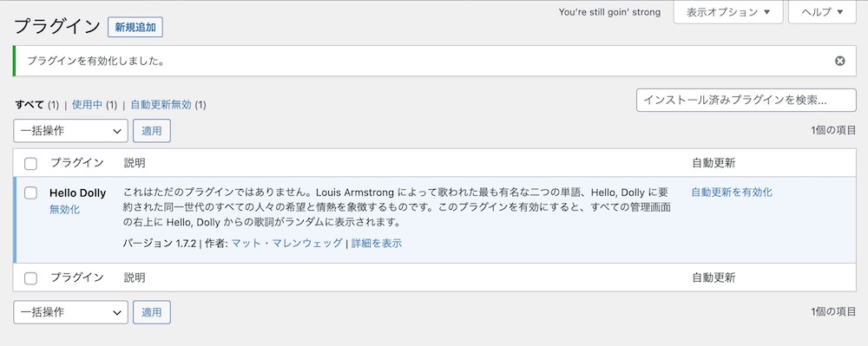The width and height of the screenshot is (868, 346).
Task: Filter plugins by 自動更新無効
Action: point(161,104)
